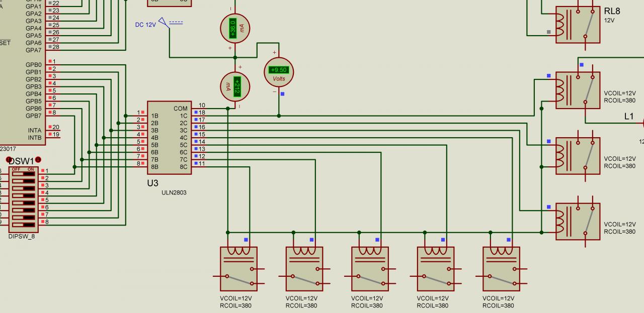Click the GPB0 pin label

[34, 65]
